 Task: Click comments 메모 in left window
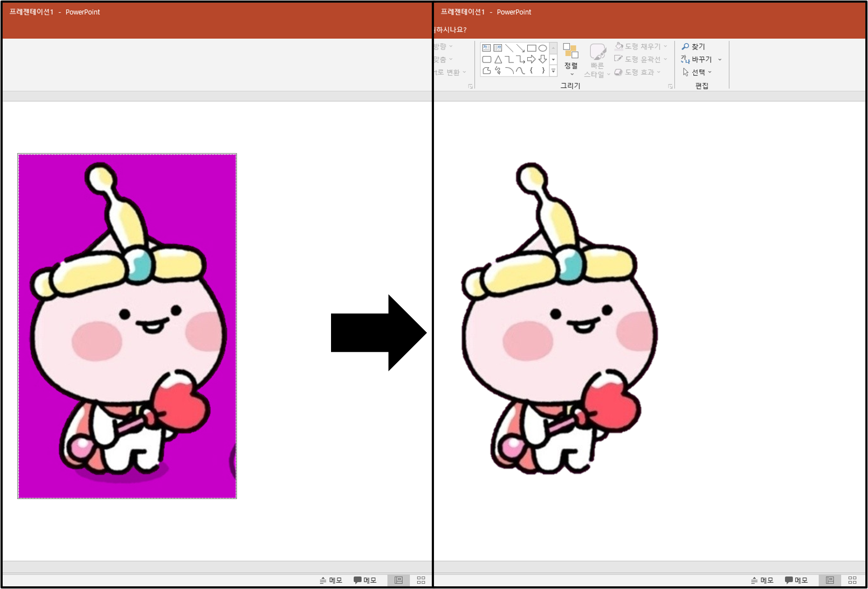(x=364, y=580)
